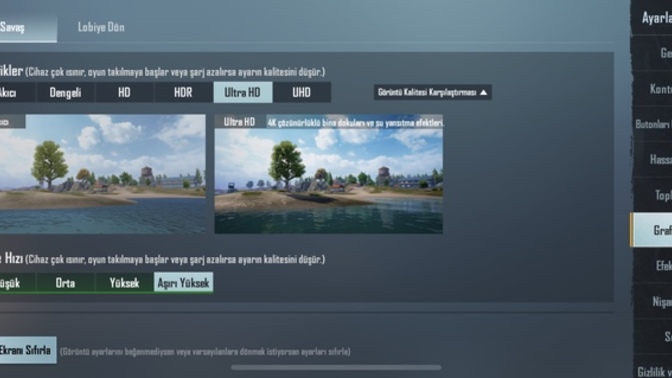Set frame rate to Yüksek

coord(124,283)
